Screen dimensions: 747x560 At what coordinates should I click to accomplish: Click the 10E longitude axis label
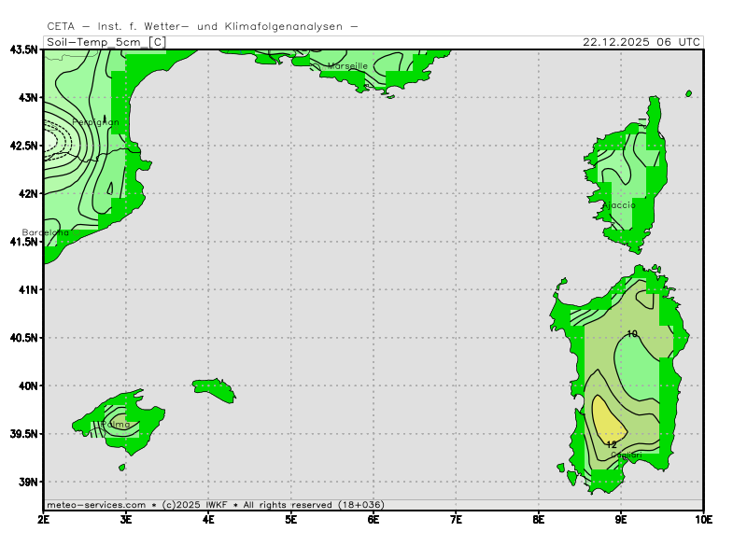tap(702, 518)
